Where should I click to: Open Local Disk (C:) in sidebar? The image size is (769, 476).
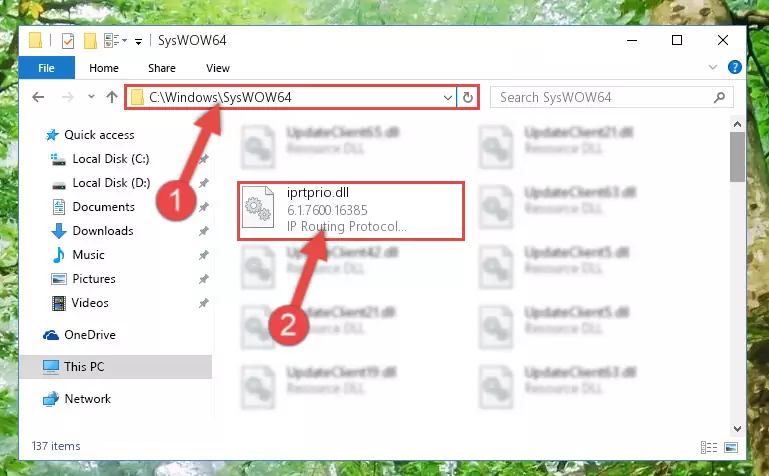[x=111, y=159]
